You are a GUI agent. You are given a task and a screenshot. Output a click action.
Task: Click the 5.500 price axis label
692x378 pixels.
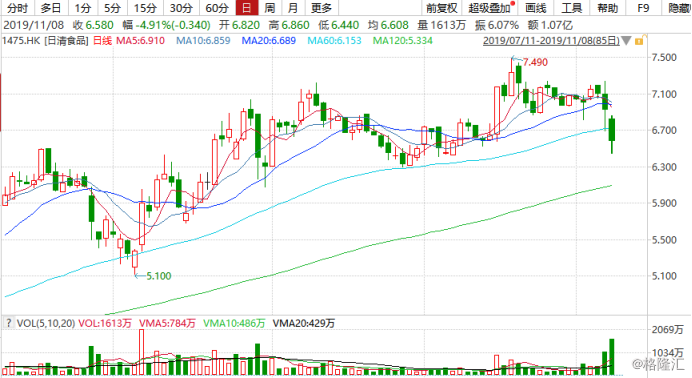coord(664,240)
